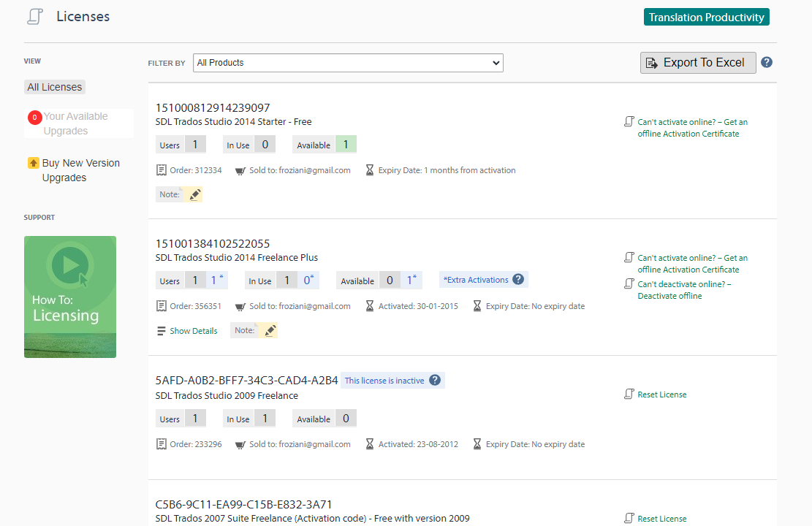Image resolution: width=812 pixels, height=526 pixels.
Task: Get offline Activation Certificate for Starter license
Action: pos(692,128)
